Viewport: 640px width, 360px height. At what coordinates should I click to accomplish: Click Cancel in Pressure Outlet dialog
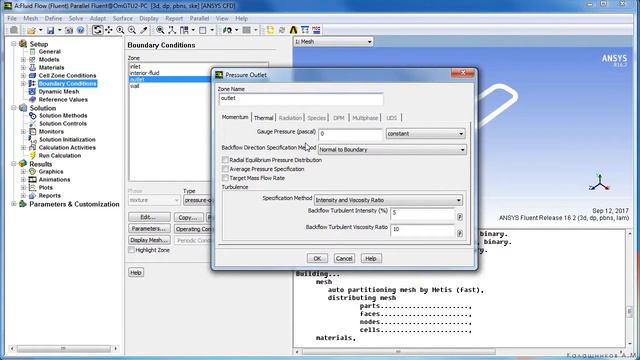click(x=344, y=258)
